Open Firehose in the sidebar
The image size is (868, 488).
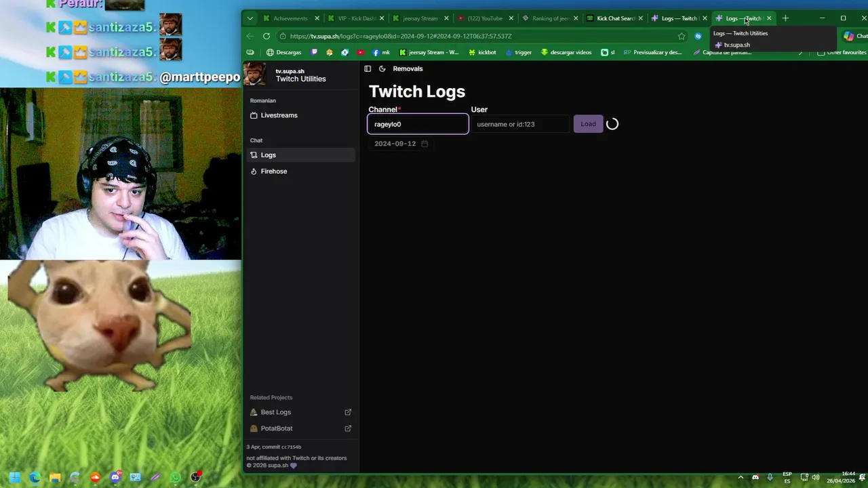(x=300, y=171)
